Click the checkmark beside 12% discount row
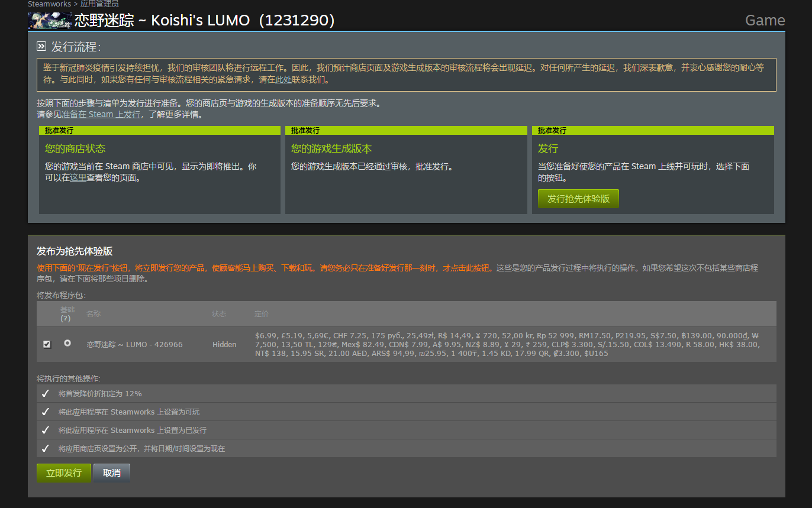Image resolution: width=812 pixels, height=508 pixels. [x=46, y=393]
